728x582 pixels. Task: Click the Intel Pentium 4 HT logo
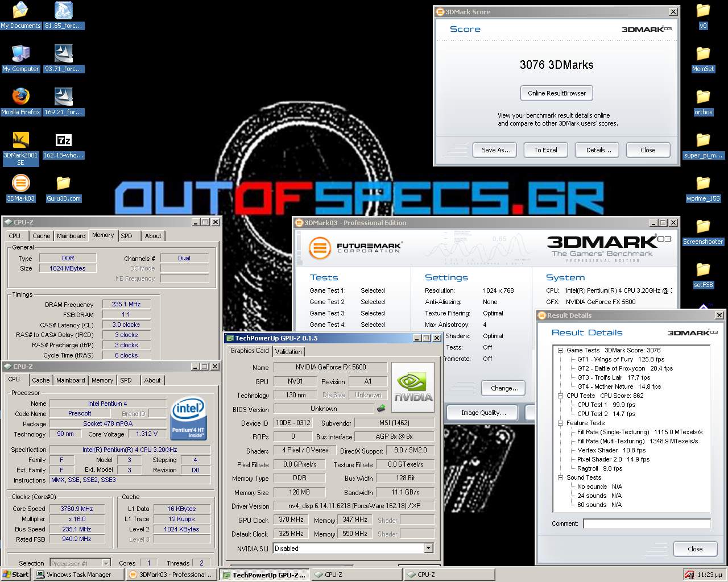pyautogui.click(x=188, y=417)
